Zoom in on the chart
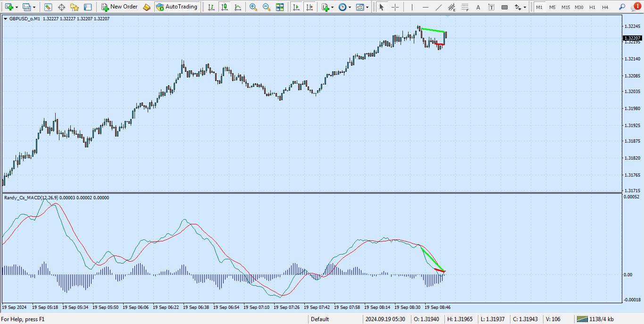The height and width of the screenshot is (324, 644). pyautogui.click(x=253, y=7)
